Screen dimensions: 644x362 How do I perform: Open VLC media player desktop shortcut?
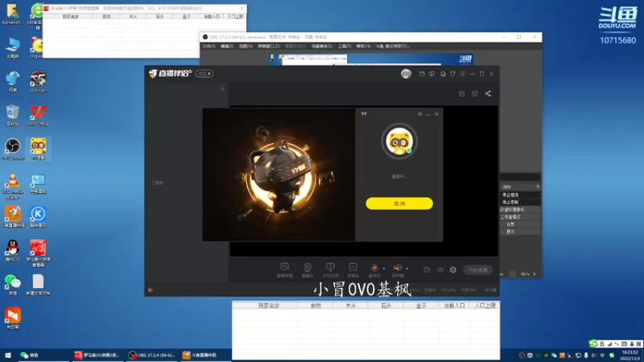tap(13, 186)
